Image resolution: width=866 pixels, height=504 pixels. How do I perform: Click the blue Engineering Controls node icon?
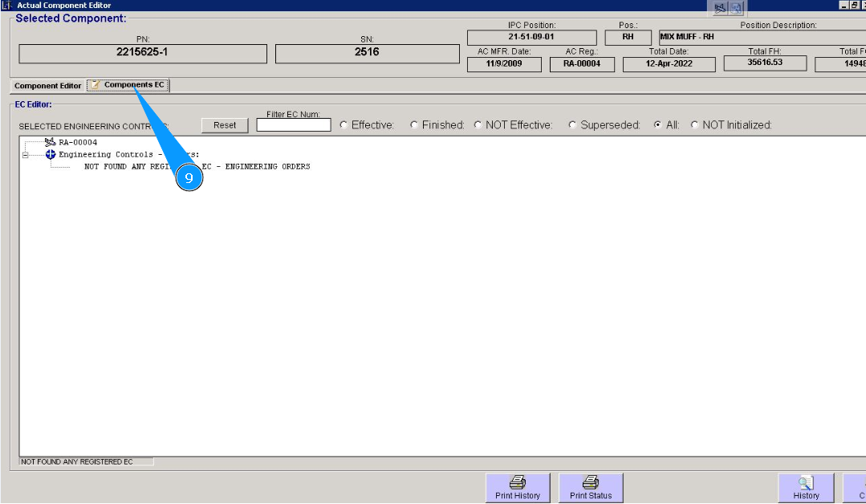click(x=51, y=154)
